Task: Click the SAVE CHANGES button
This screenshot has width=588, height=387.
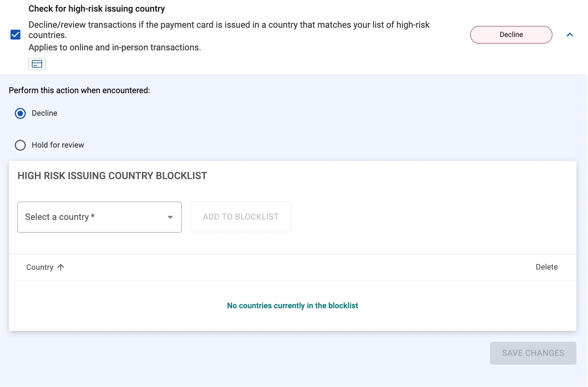Action: [x=533, y=353]
